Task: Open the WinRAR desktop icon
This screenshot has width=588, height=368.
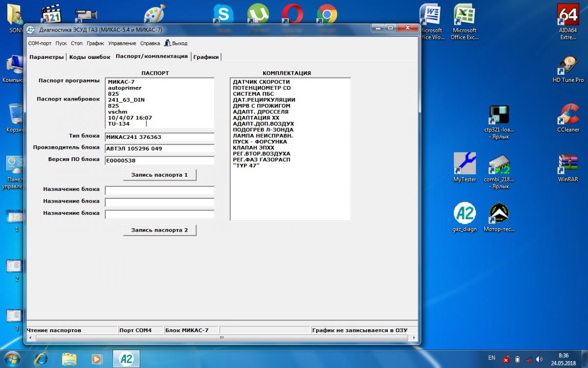Action: 567,166
